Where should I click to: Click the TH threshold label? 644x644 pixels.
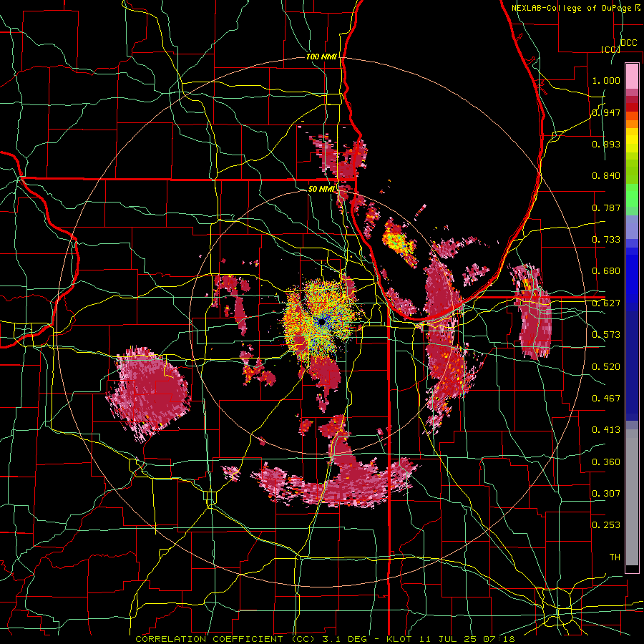[615, 557]
